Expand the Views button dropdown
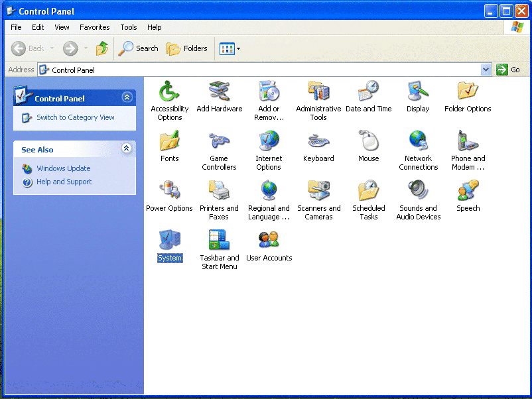 pos(238,49)
